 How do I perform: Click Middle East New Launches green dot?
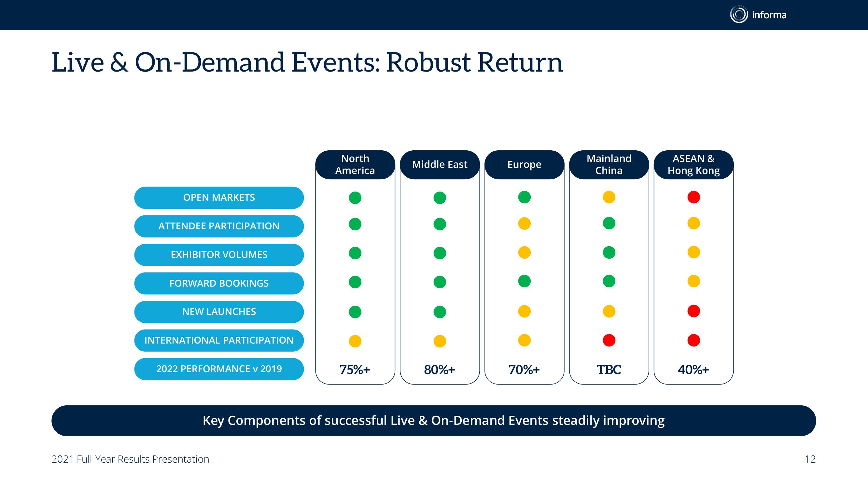click(x=440, y=312)
